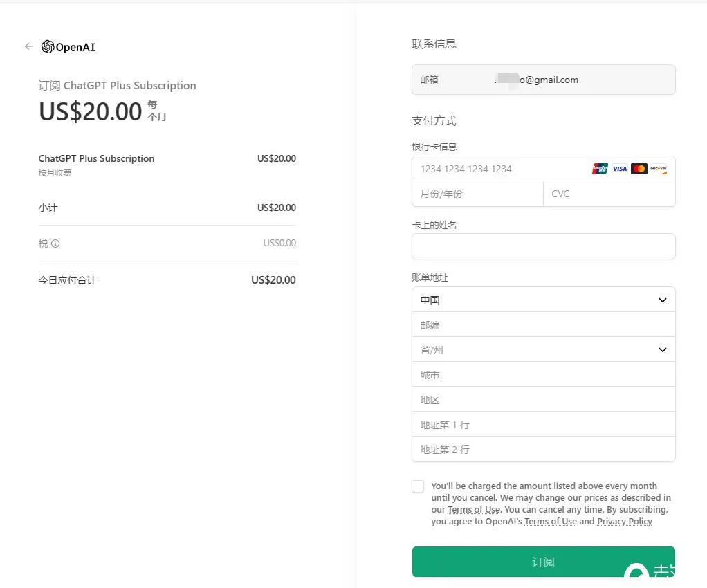Open OpenAI's Terms of Use link

551,522
